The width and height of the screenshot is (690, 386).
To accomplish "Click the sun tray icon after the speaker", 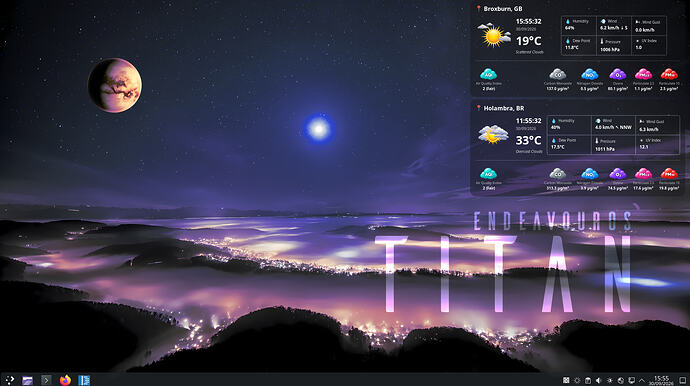I will point(609,380).
